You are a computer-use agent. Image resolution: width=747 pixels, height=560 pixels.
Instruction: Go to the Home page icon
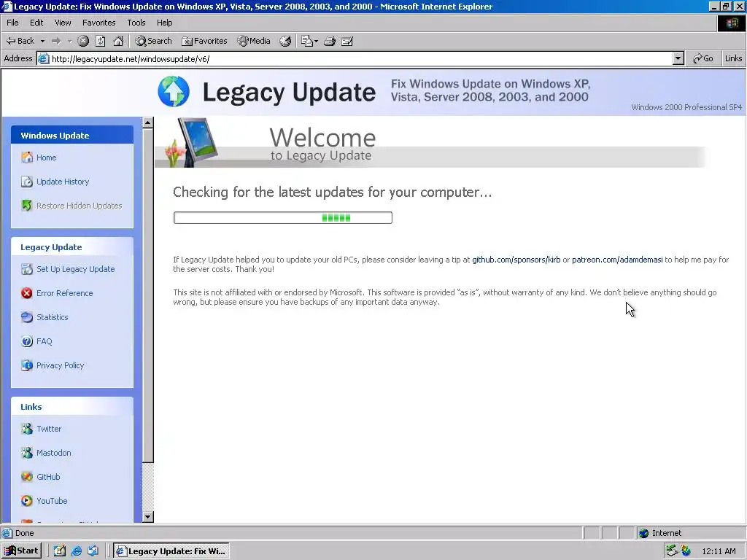(118, 41)
